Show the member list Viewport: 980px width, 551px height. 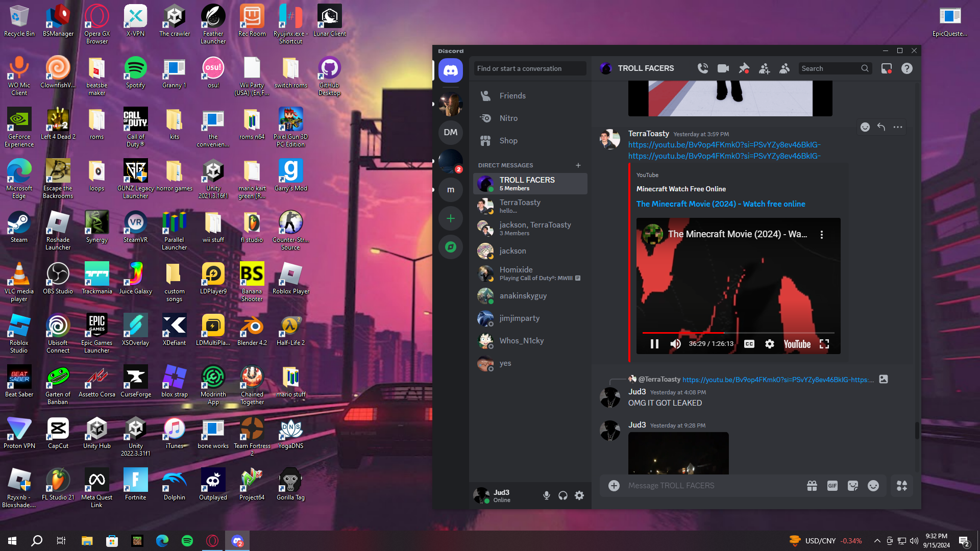pos(785,68)
